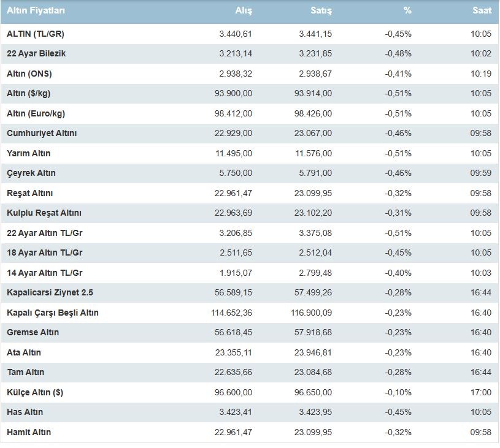Open the '22 Ayar Bilezik' row label
The height and width of the screenshot is (448, 500).
[x=36, y=53]
